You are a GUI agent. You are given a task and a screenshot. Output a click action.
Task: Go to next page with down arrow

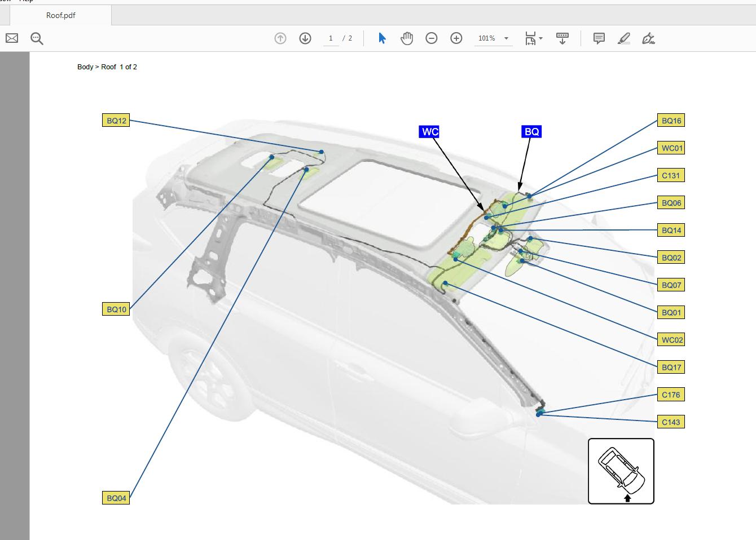[x=305, y=38]
